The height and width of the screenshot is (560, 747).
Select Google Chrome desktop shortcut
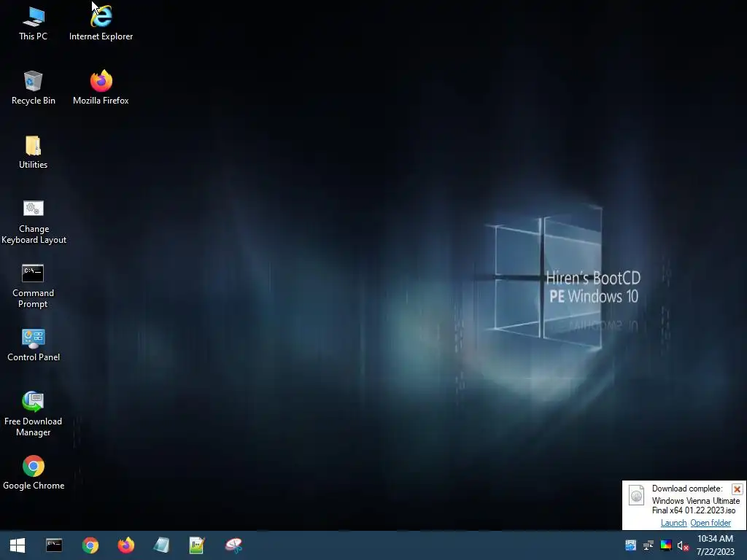34,472
